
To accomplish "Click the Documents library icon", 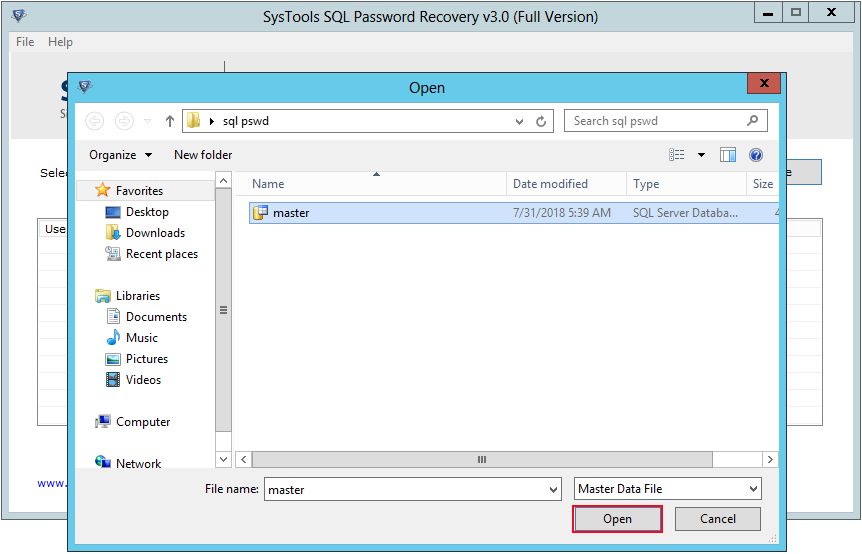I will pos(113,317).
